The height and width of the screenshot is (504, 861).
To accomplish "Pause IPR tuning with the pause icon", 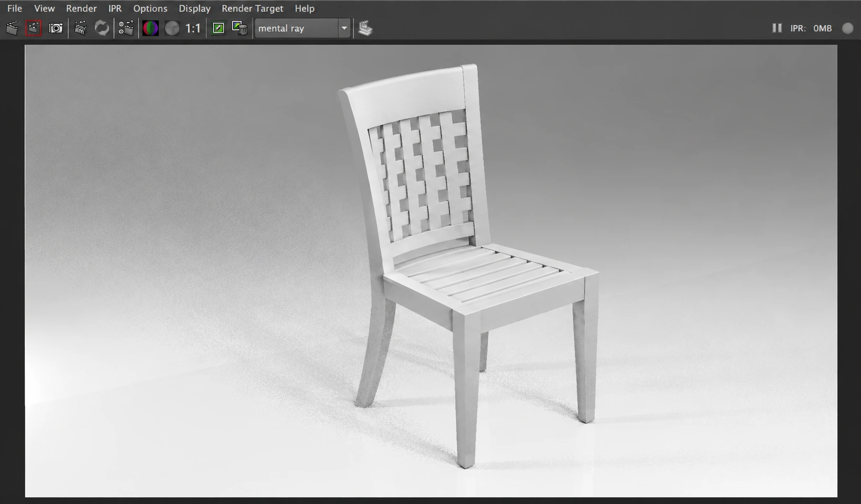I will click(777, 28).
